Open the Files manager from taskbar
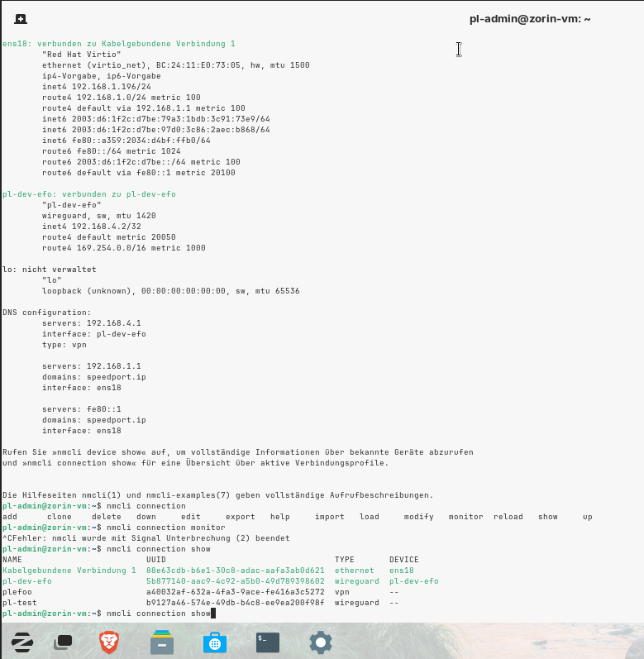The height and width of the screenshot is (659, 644). click(x=162, y=642)
